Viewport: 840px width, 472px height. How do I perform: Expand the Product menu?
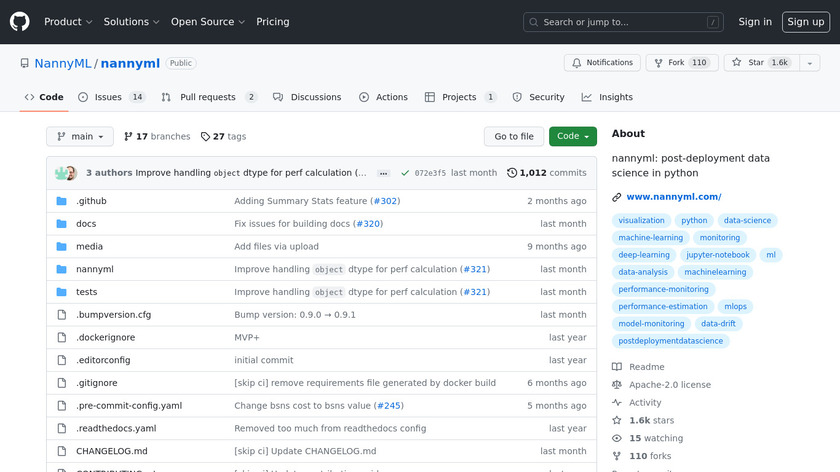pos(68,22)
